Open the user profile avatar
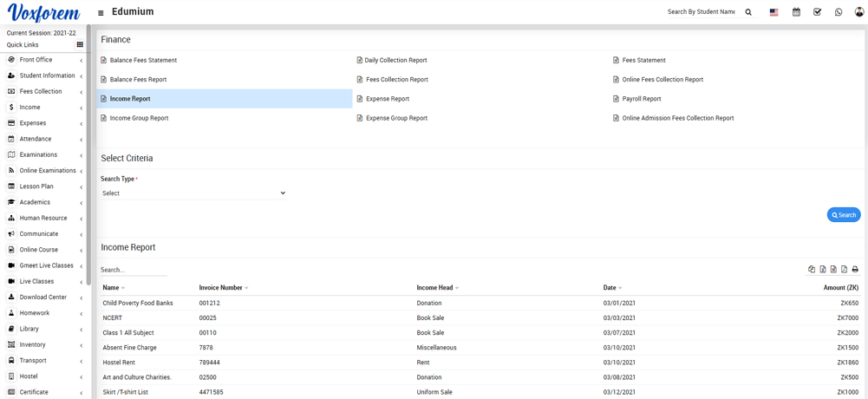The width and height of the screenshot is (868, 399). tap(859, 12)
